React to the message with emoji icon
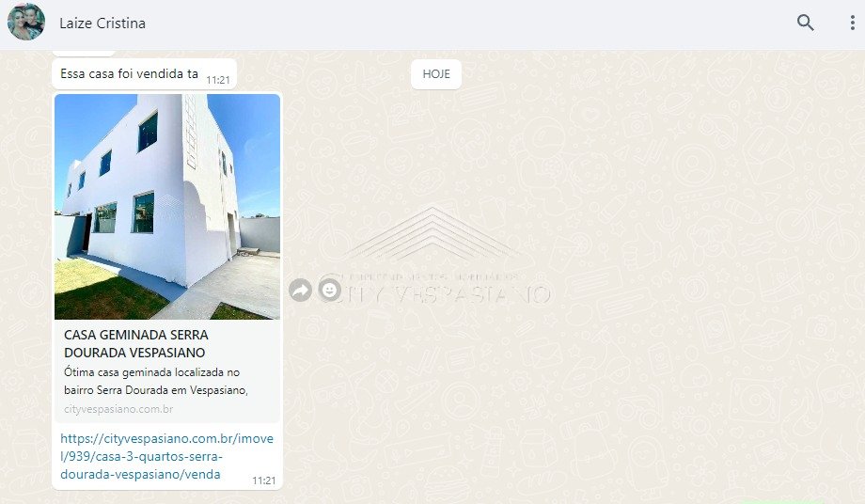Image resolution: width=865 pixels, height=504 pixels. pos(329,290)
